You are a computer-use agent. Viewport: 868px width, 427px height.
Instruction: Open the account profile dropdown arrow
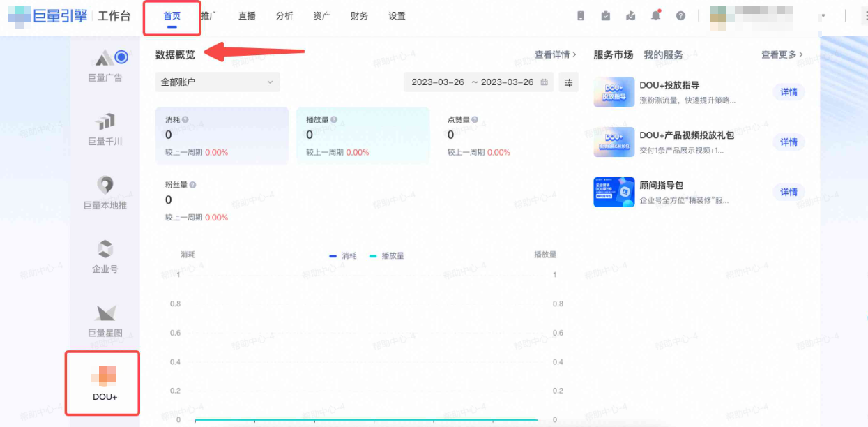point(823,15)
